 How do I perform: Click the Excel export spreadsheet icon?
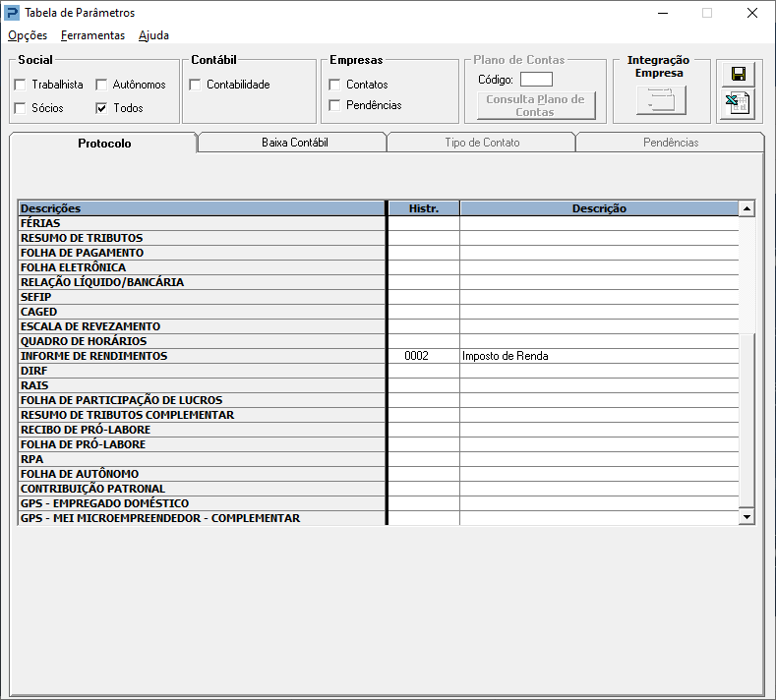tap(739, 103)
